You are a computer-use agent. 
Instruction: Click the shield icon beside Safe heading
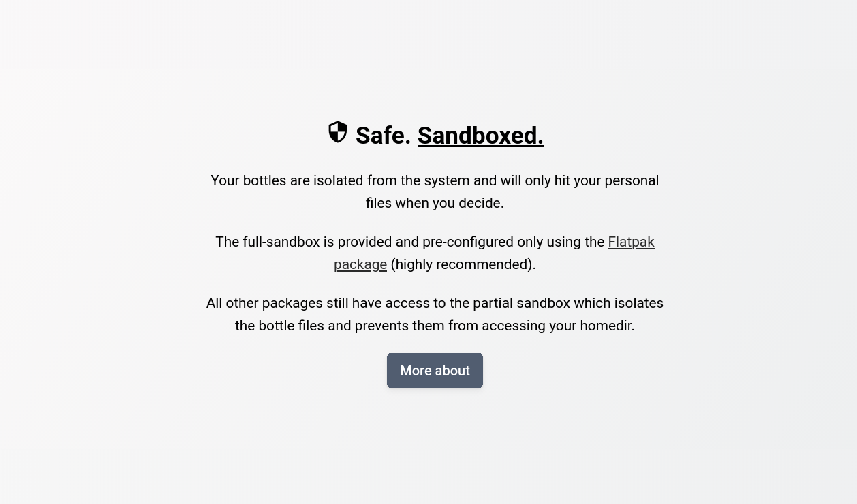click(338, 132)
